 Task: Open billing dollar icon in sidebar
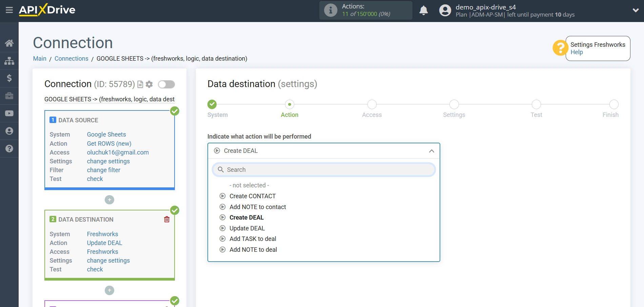(9, 78)
